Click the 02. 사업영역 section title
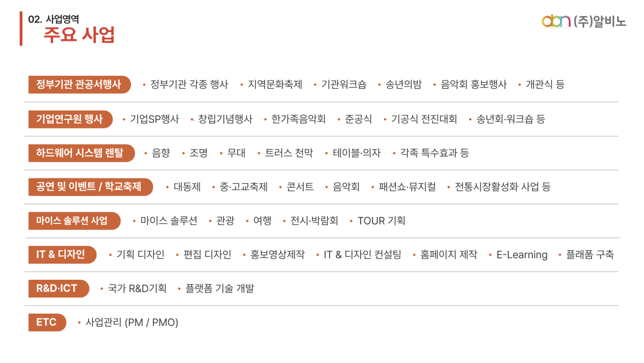This screenshot has width=644, height=363. [x=54, y=19]
